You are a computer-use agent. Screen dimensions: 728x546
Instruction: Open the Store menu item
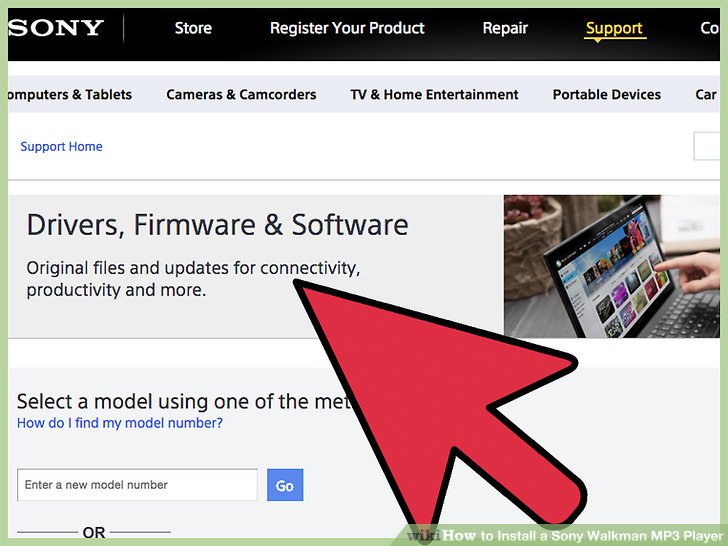[193, 28]
